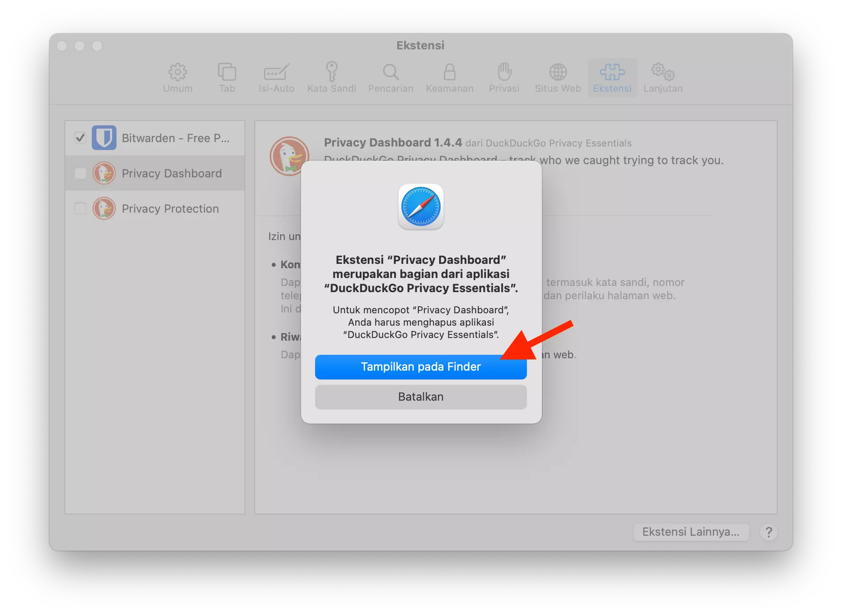Click the Safari icon in the dialog
This screenshot has width=842, height=616.
420,207
